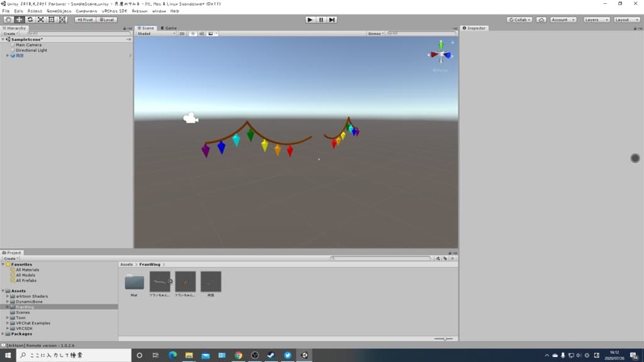Select the Rotate tool

coord(30,19)
